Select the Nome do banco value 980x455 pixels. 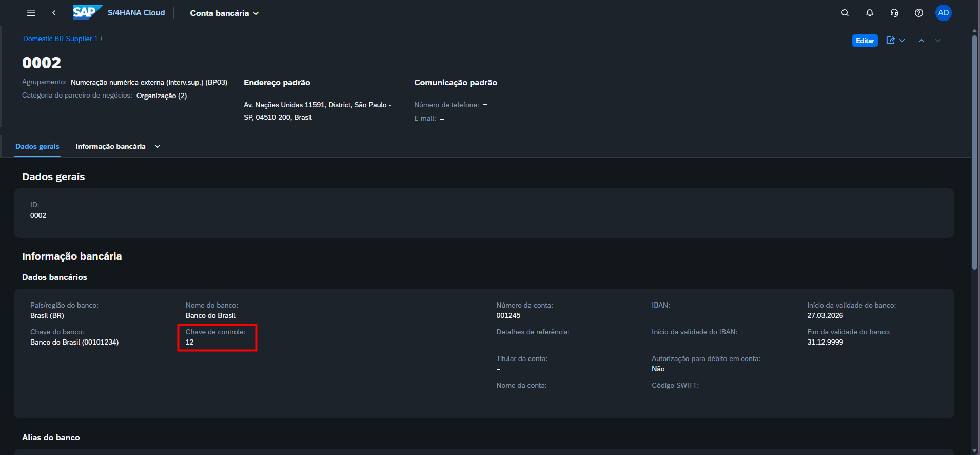coord(210,315)
